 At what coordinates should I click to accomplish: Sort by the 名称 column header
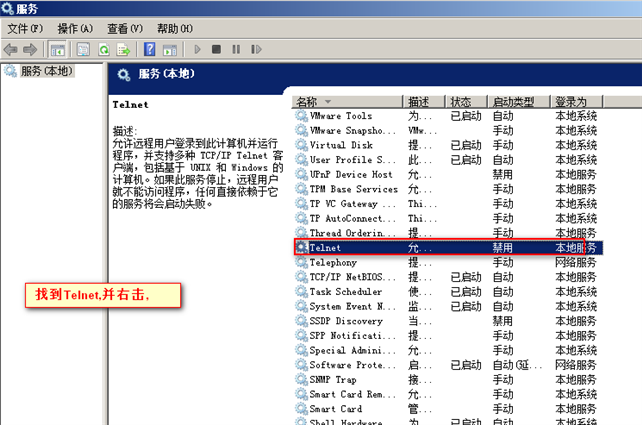pos(348,102)
